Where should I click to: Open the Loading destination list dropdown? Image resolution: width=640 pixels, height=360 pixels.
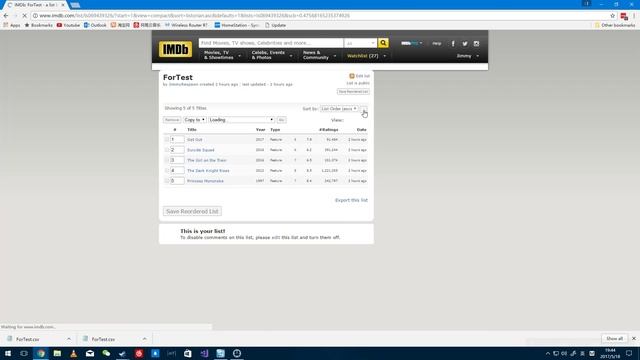tap(241, 120)
